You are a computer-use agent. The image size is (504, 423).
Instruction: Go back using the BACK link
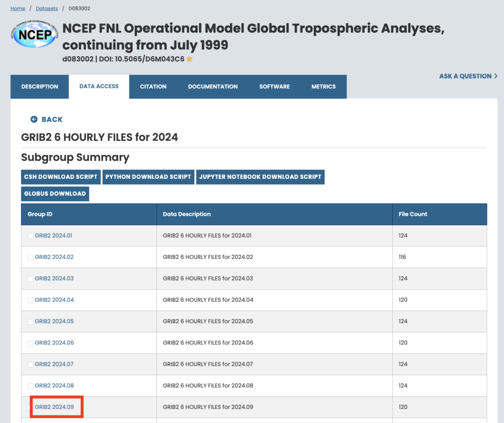point(47,119)
